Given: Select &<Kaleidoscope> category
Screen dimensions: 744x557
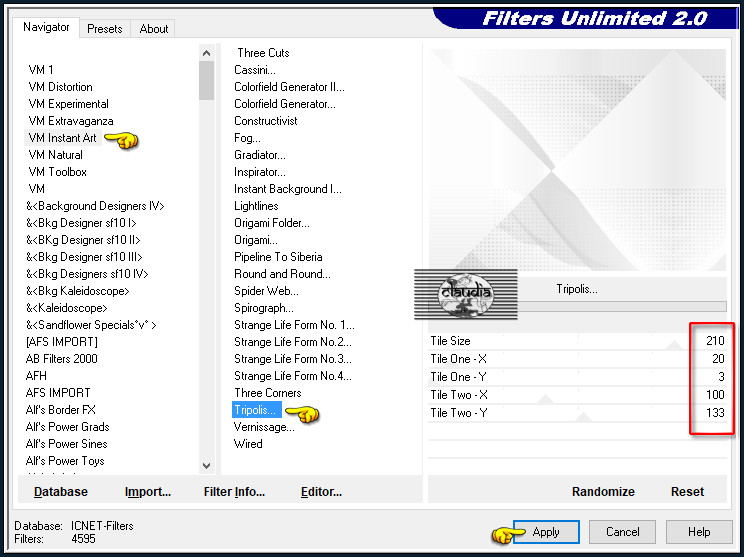Looking at the screenshot, I should click(x=66, y=308).
